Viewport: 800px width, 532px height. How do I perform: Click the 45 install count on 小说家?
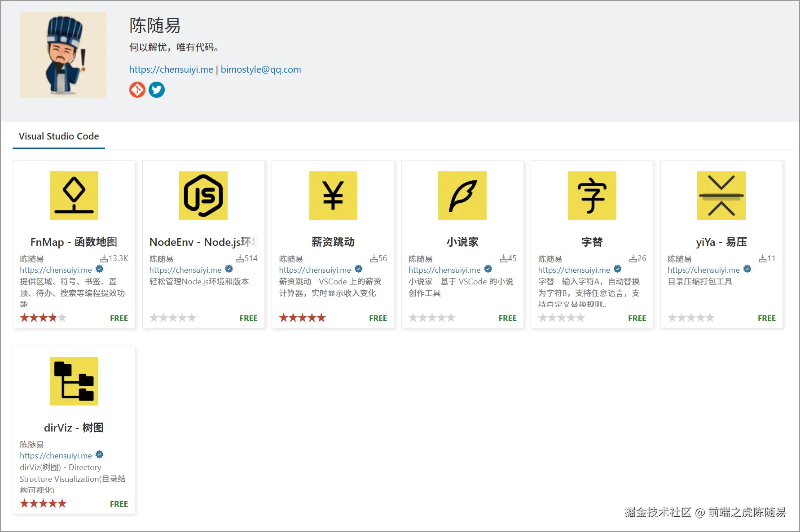coord(508,258)
